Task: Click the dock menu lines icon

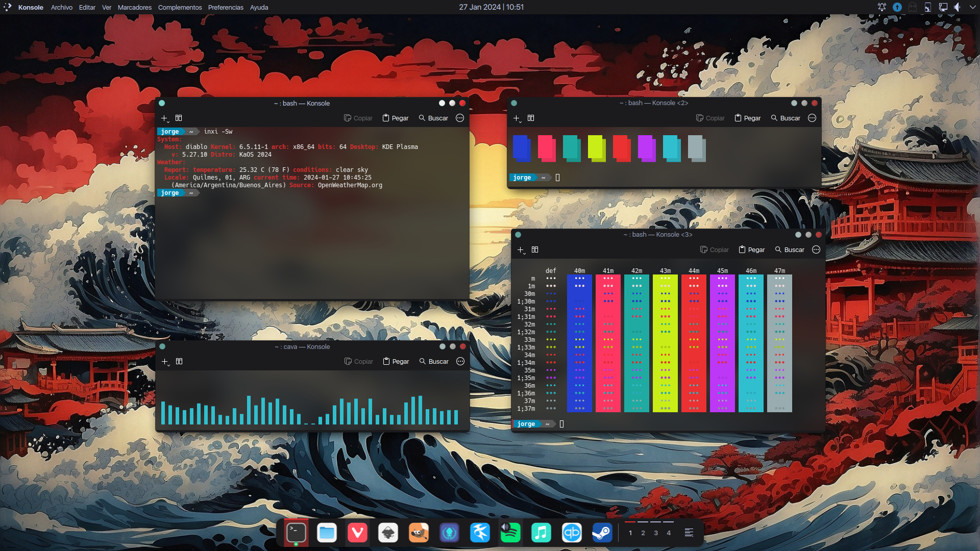Action: pyautogui.click(x=689, y=533)
